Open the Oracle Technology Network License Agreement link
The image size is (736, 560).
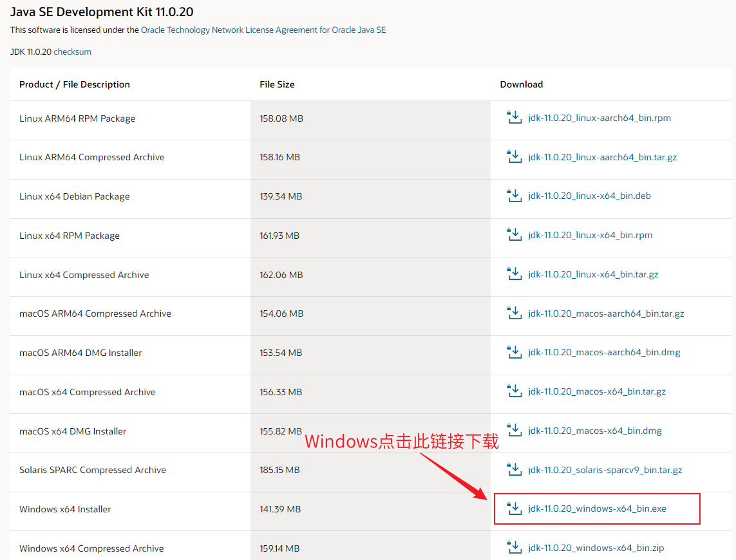(263, 30)
